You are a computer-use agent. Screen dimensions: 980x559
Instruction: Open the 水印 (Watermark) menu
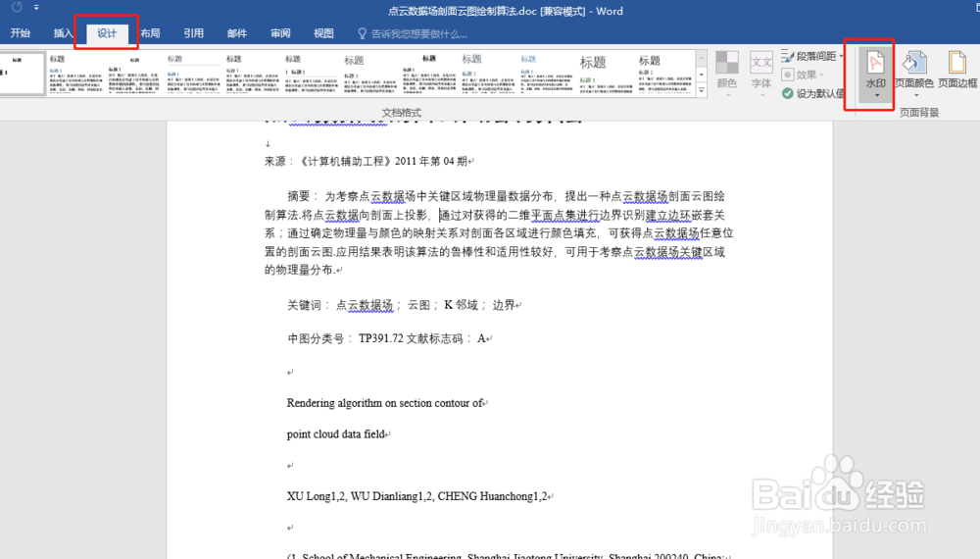(875, 76)
